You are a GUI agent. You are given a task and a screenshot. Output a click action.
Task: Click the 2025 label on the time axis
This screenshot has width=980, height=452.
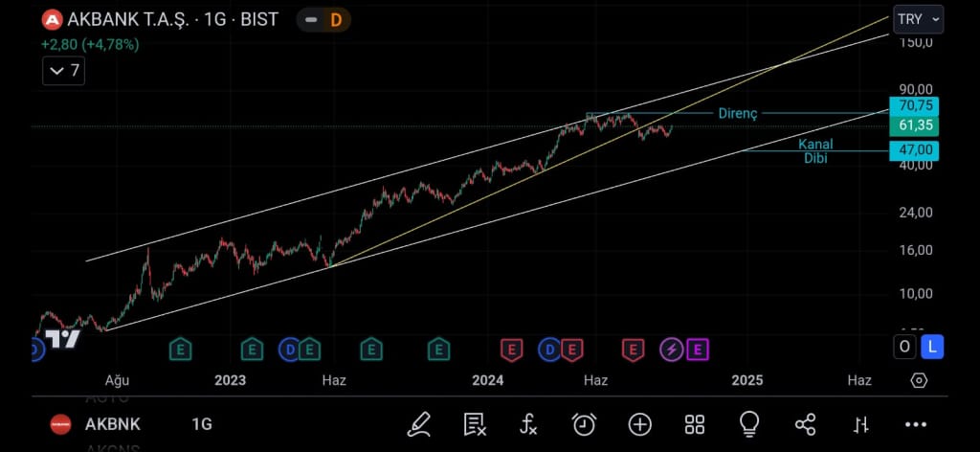(747, 380)
